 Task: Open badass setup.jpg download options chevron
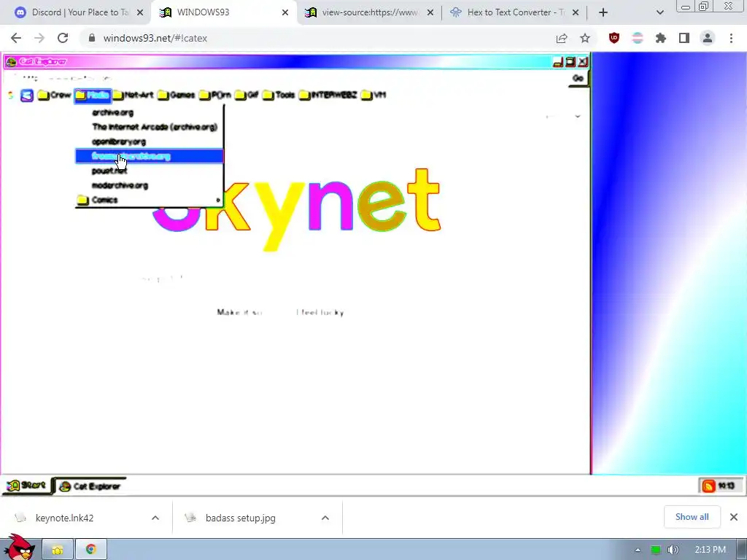pos(325,518)
